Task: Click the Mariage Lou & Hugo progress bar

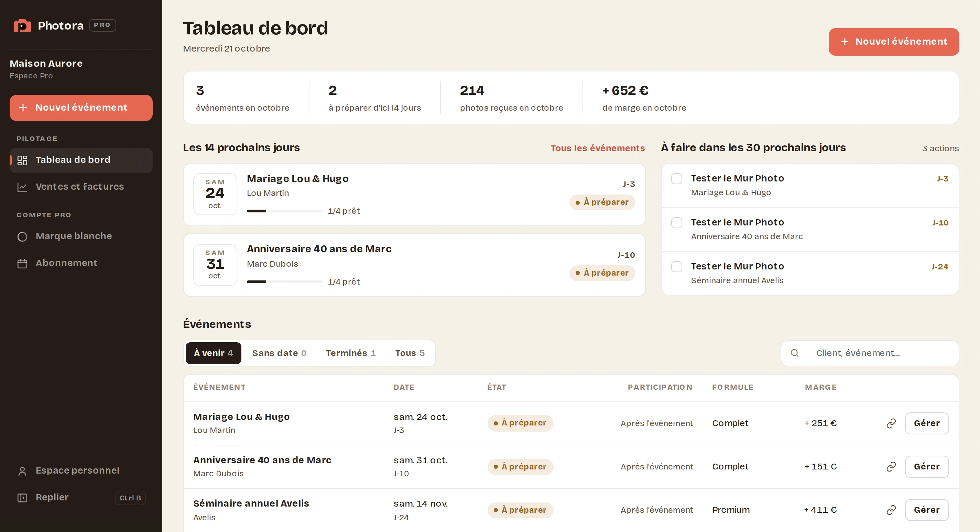Action: tap(285, 211)
